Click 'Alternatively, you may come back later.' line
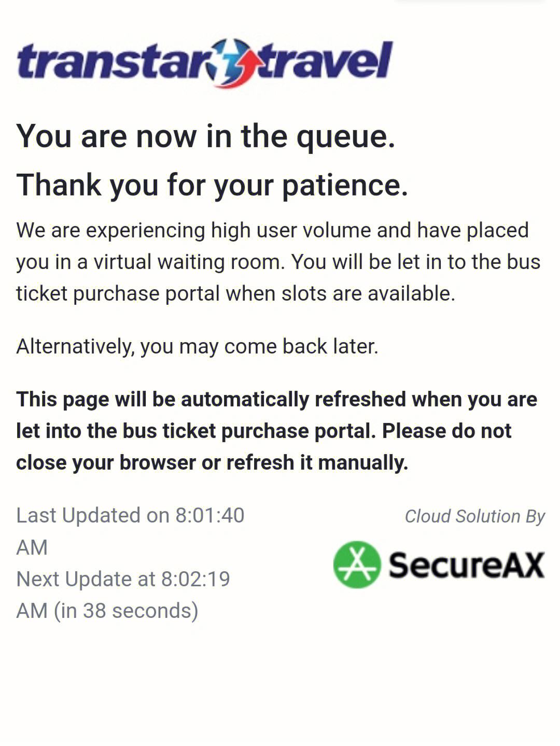 tap(197, 347)
